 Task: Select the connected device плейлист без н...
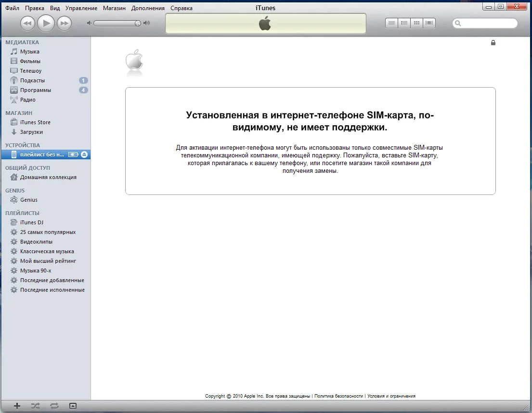tap(46, 155)
